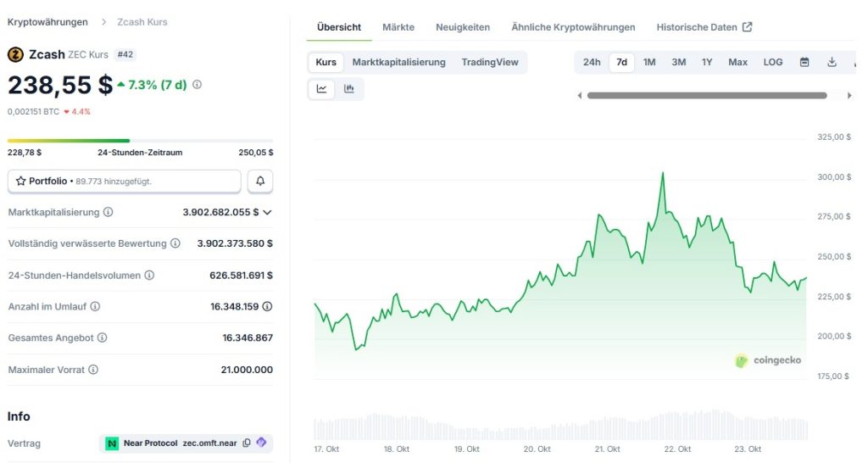Select the Marktkapitalisierung chart toggle
Viewport: 868px width, 463px height.
point(399,62)
